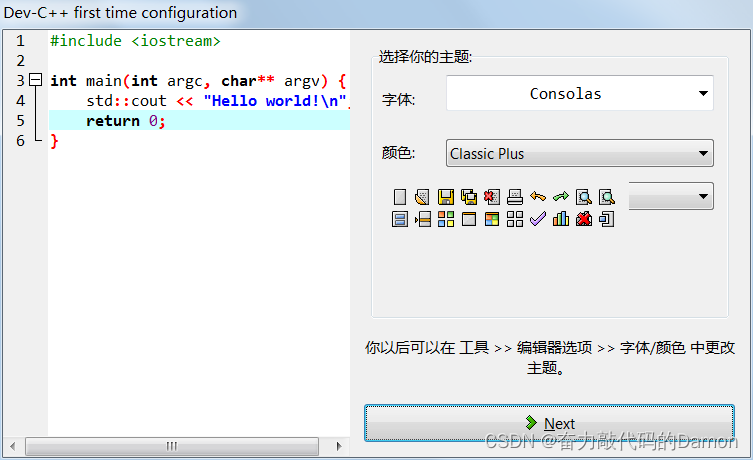
Task: Click the Next button
Action: (549, 423)
